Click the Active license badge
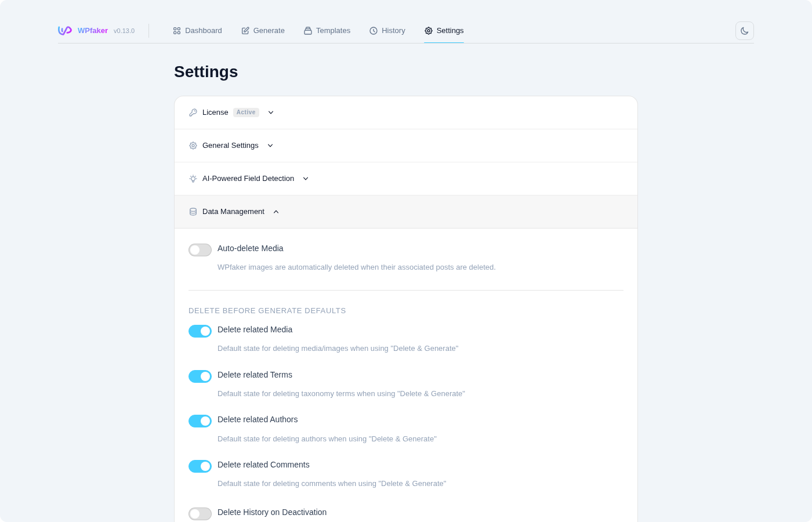812x522 pixels. (246, 112)
